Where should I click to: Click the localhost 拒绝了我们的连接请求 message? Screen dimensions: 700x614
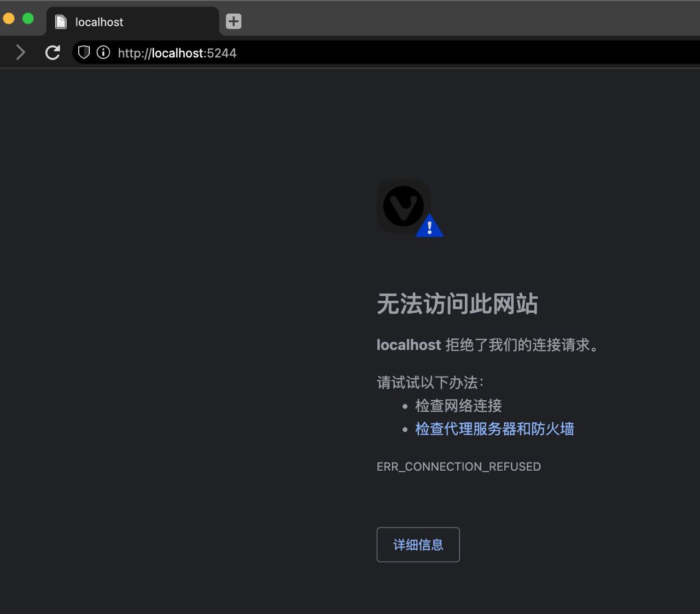click(488, 345)
